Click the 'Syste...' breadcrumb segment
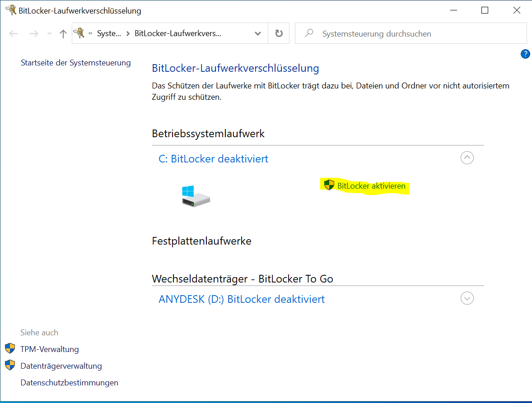 tap(109, 33)
